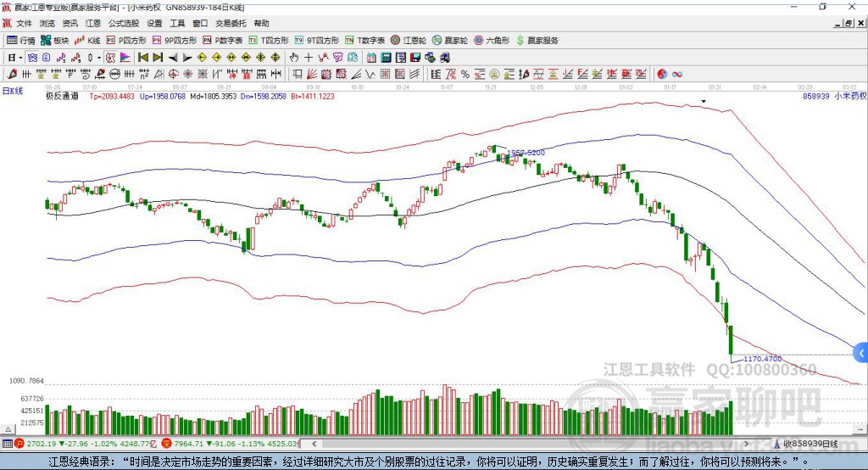868x470 pixels.
Task: Open the calculator tool
Action: click(386, 58)
